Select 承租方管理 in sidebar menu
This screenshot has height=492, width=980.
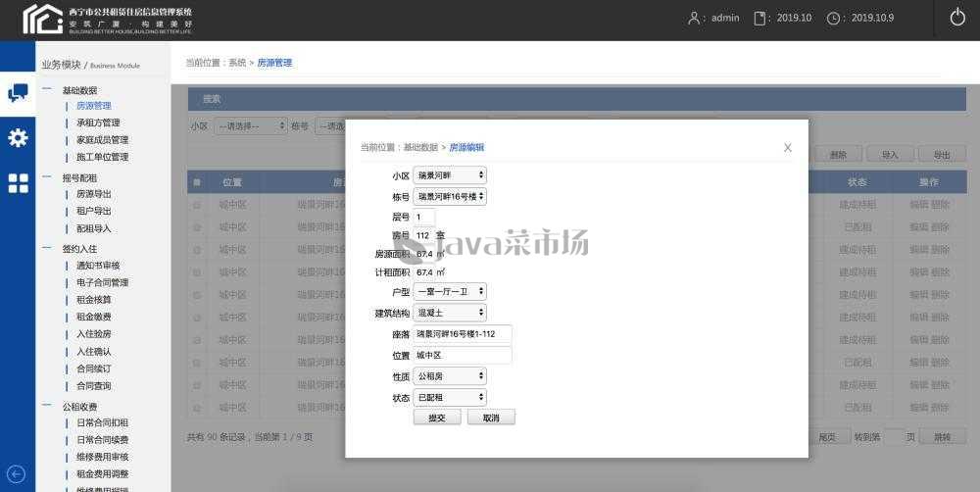(98, 123)
